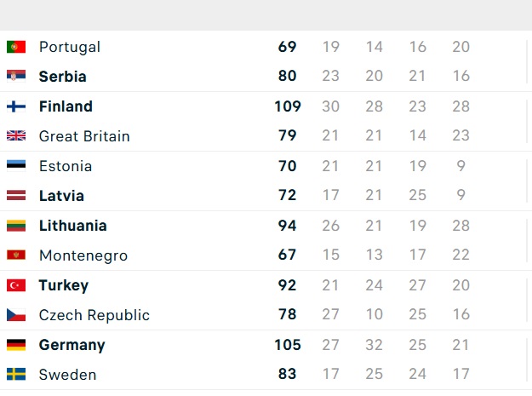Open the Montenegro team link

pyautogui.click(x=83, y=255)
